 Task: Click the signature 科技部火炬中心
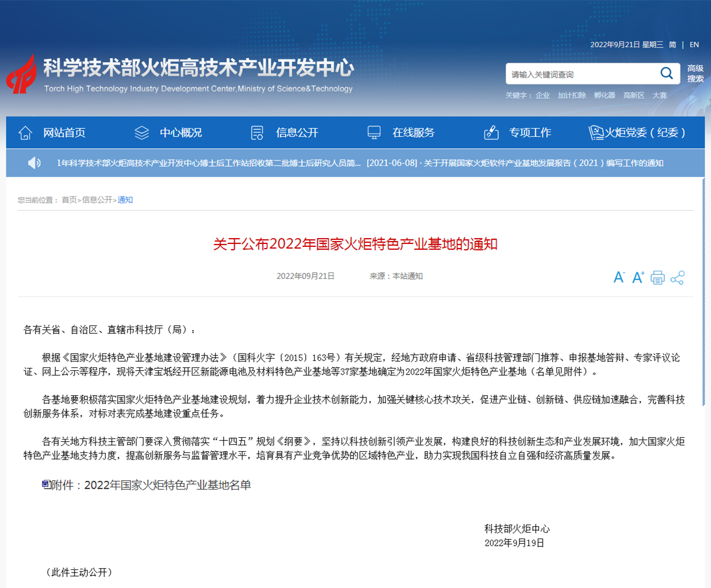(x=517, y=529)
